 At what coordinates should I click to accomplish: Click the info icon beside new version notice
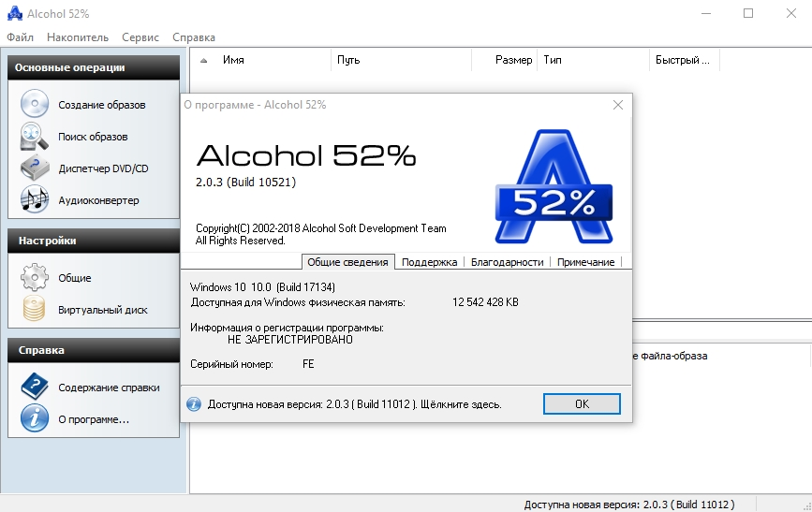[194, 404]
